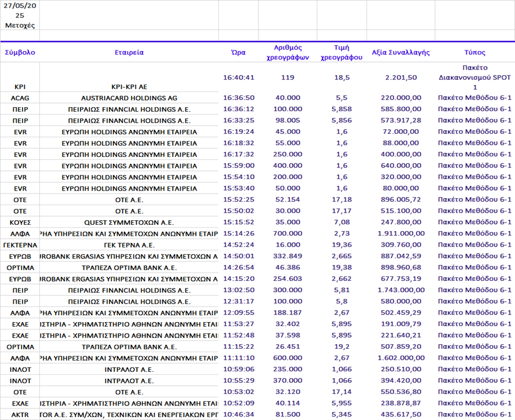Select the transaction value 1.743.000,00
The height and width of the screenshot is (420, 515).
(400, 290)
